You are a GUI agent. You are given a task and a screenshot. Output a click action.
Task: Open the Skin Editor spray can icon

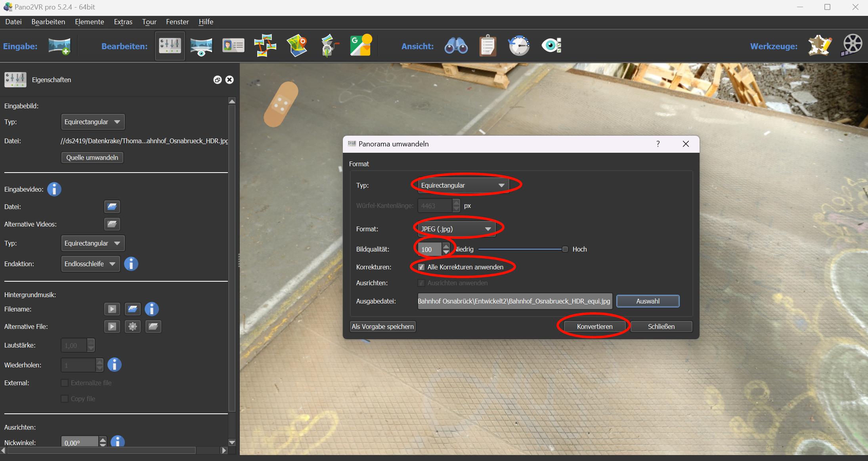(x=329, y=46)
